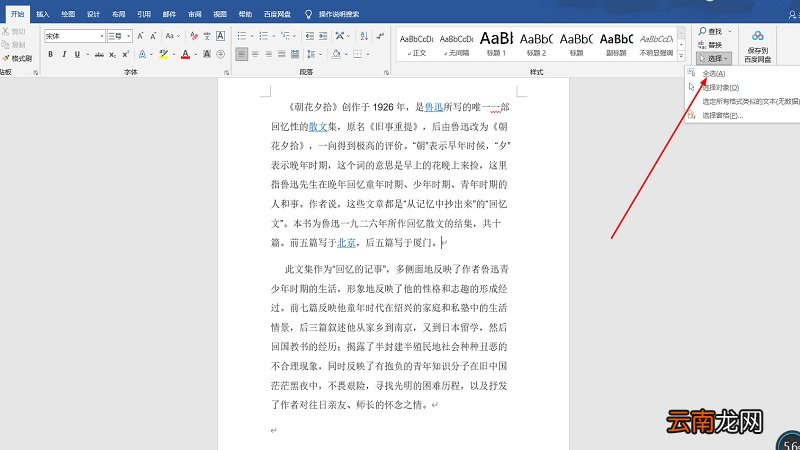Viewport: 800px width, 450px height.
Task: Toggle Underline formatting
Action: pyautogui.click(x=77, y=54)
